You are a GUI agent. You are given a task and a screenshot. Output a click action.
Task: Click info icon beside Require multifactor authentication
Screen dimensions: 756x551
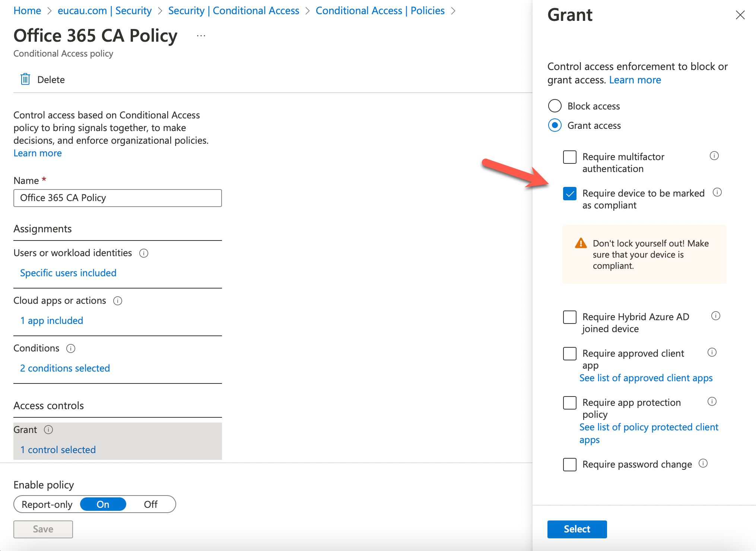714,156
